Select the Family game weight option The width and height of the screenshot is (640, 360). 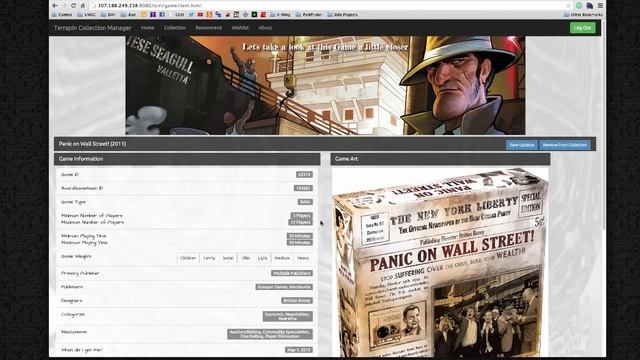point(209,258)
